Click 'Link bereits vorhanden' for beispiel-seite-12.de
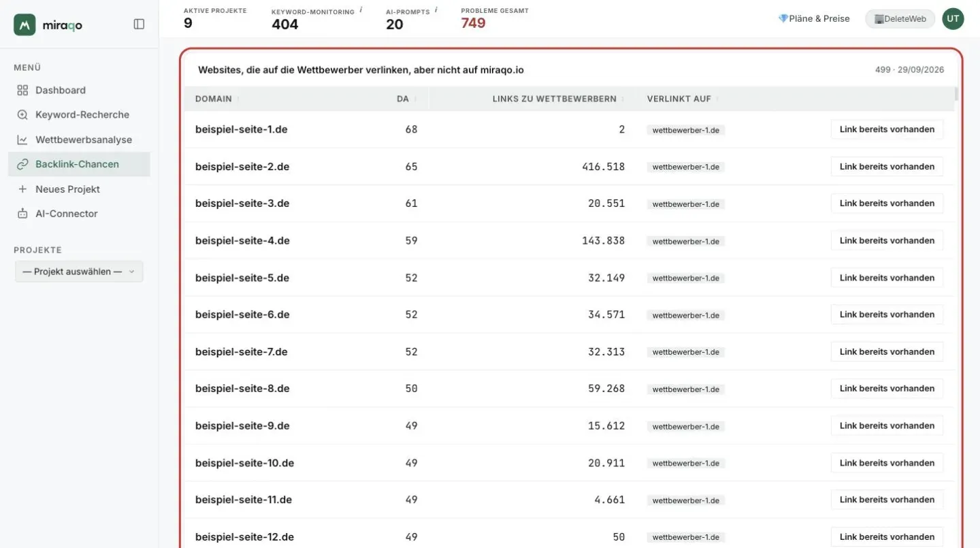This screenshot has width=980, height=548. point(887,536)
